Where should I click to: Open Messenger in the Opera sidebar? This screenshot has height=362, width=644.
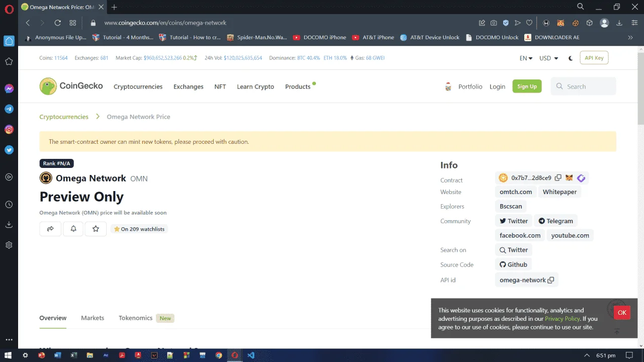[9, 88]
